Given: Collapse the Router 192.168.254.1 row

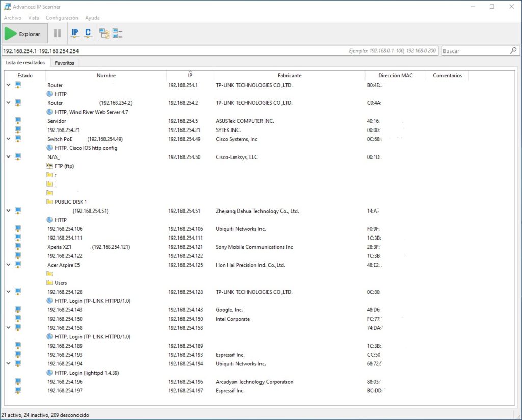Looking at the screenshot, I should [8, 85].
